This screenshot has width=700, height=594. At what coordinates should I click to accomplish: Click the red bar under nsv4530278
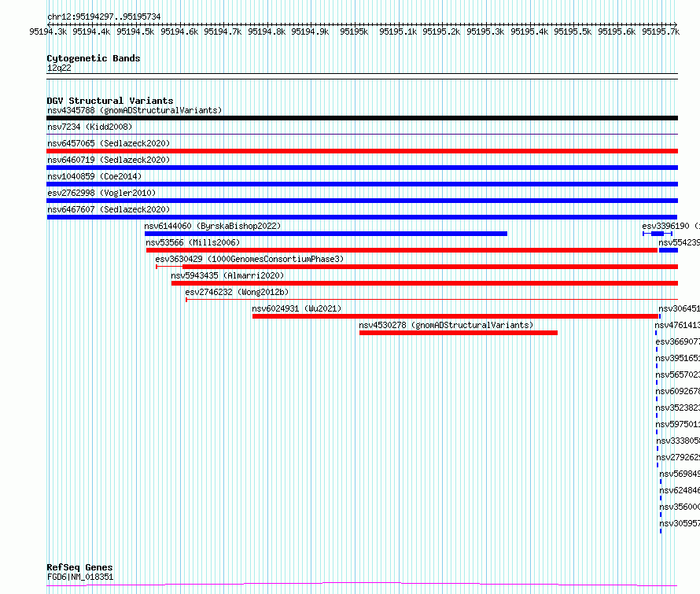[459, 333]
